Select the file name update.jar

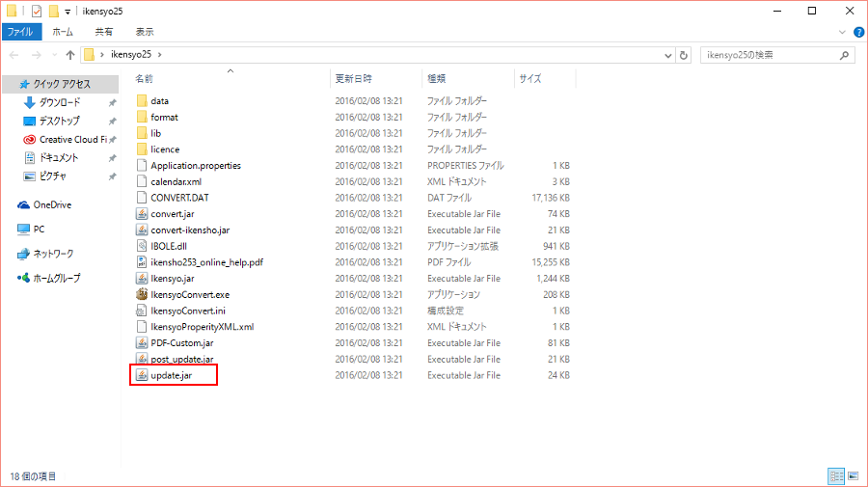171,375
